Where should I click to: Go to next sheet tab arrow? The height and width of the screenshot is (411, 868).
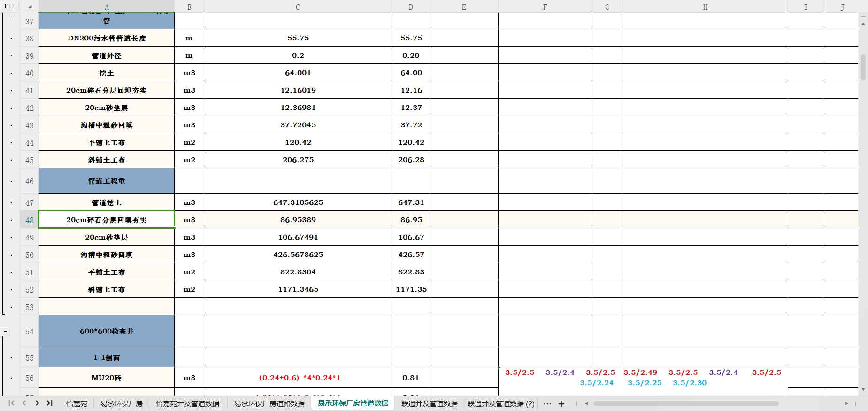[37, 403]
